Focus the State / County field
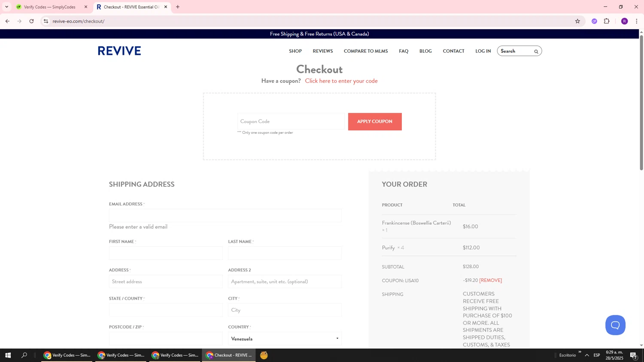Image resolution: width=644 pixels, height=362 pixels. coord(166,310)
